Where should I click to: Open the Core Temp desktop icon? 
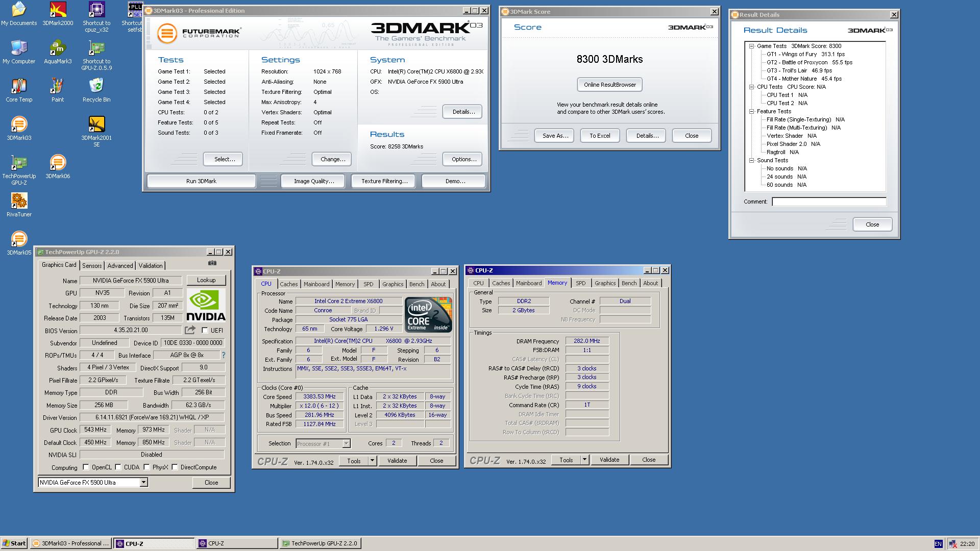pyautogui.click(x=19, y=91)
